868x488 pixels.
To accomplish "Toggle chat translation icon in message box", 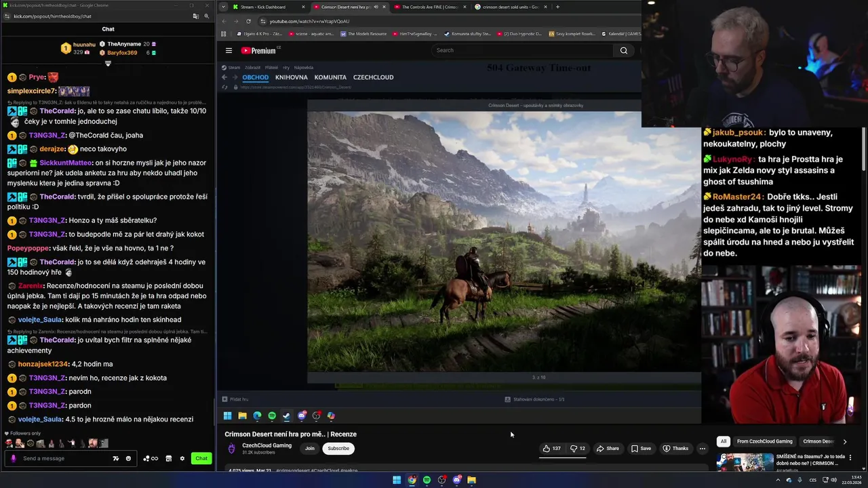I will pos(115,458).
